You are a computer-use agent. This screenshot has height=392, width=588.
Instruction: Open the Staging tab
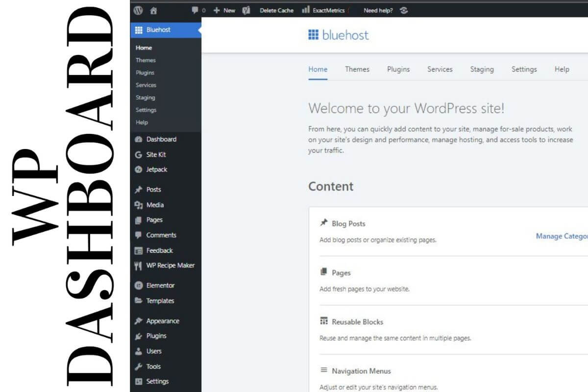click(x=482, y=69)
